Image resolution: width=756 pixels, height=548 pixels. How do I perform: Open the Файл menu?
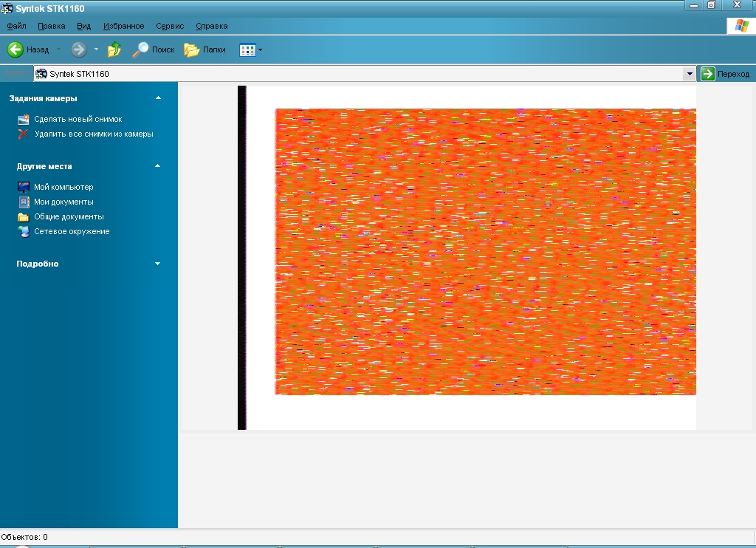(16, 26)
